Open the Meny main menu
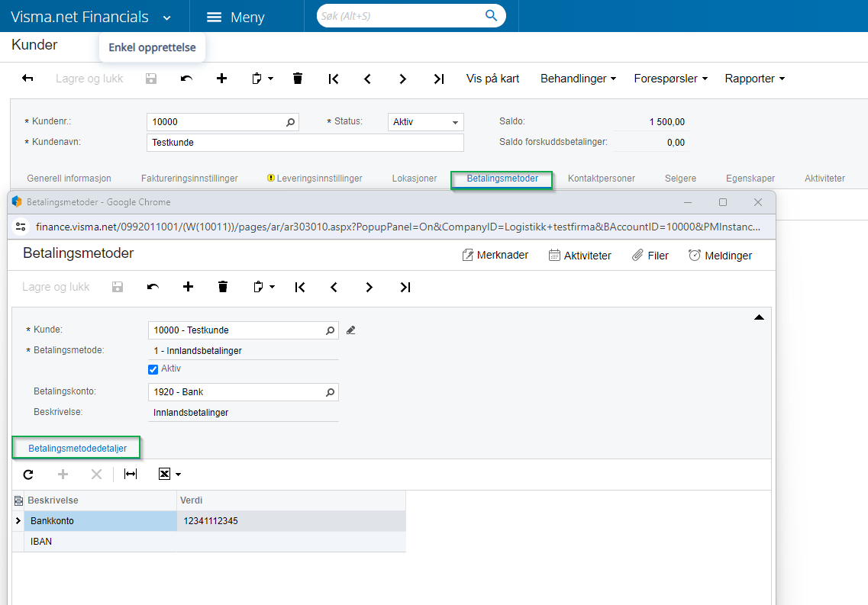868x605 pixels. pos(237,17)
